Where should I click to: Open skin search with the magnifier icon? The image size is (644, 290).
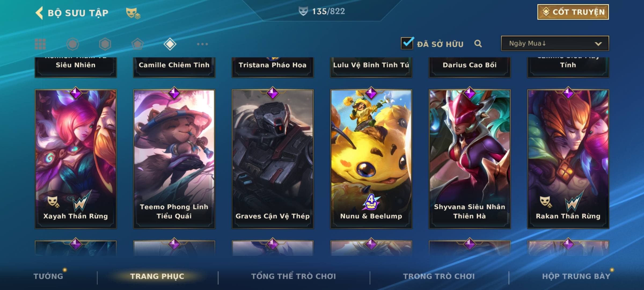tap(478, 44)
